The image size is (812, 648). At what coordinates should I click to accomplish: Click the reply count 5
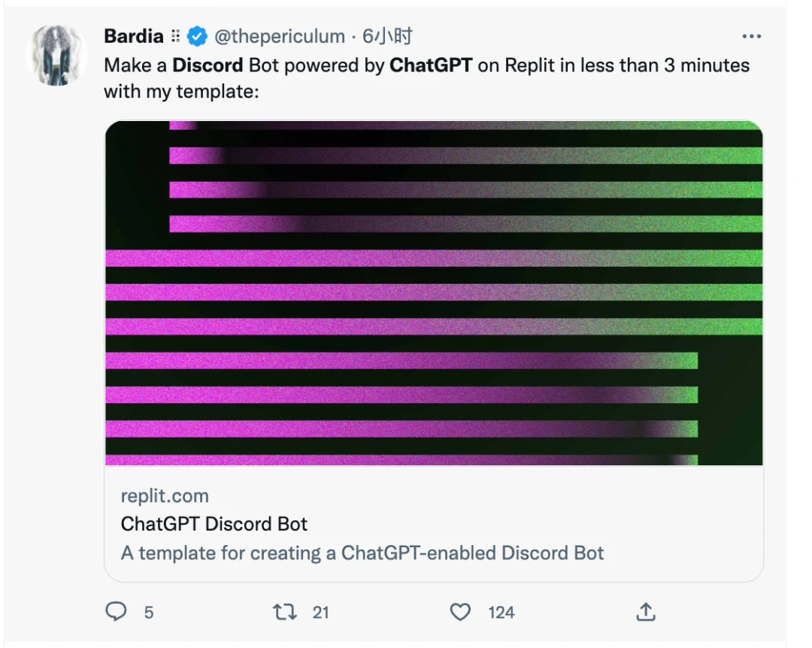(149, 613)
